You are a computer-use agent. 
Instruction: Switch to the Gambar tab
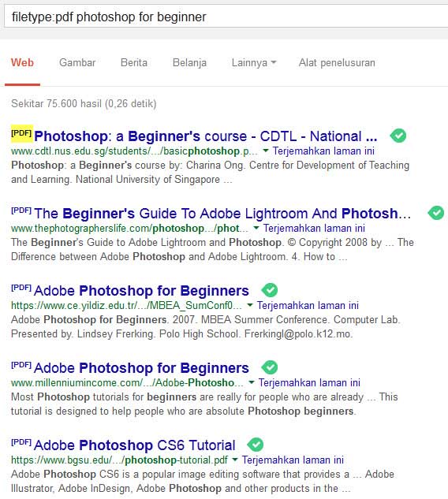click(77, 63)
